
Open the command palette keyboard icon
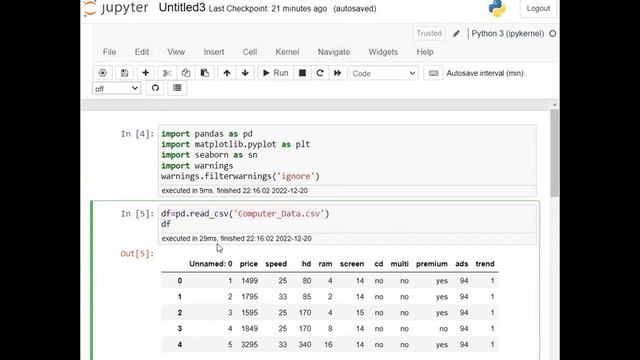click(433, 73)
